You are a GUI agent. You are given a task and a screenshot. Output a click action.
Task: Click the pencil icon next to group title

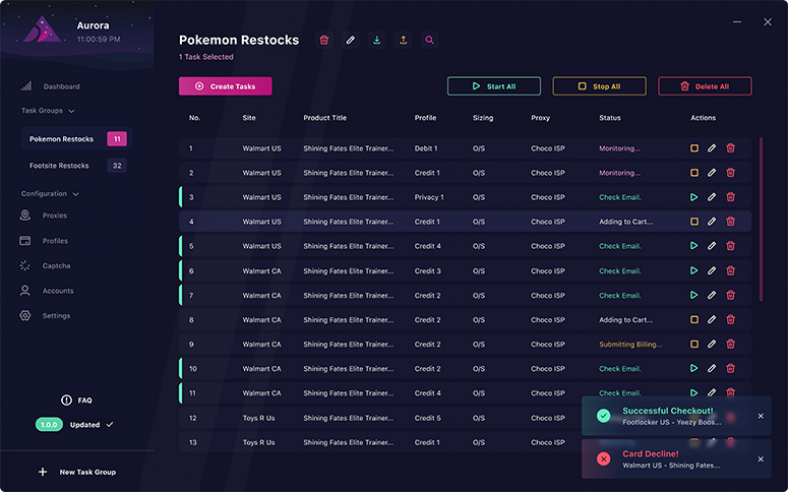(x=350, y=40)
